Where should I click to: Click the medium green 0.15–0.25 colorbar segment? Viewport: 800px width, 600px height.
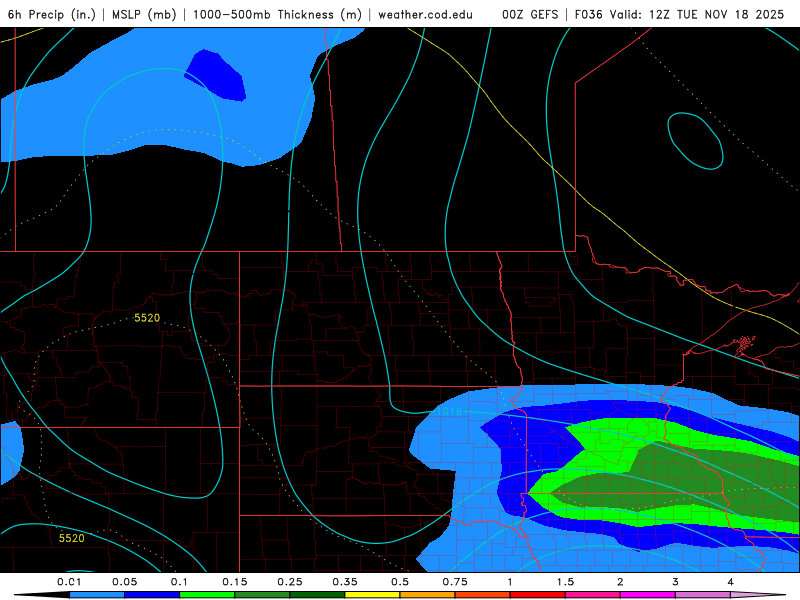[x=262, y=595]
